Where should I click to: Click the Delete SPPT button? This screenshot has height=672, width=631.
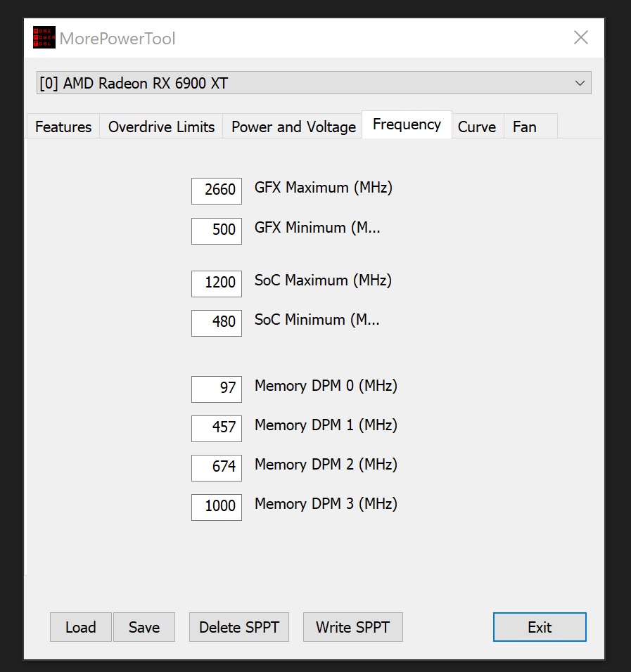(x=239, y=627)
